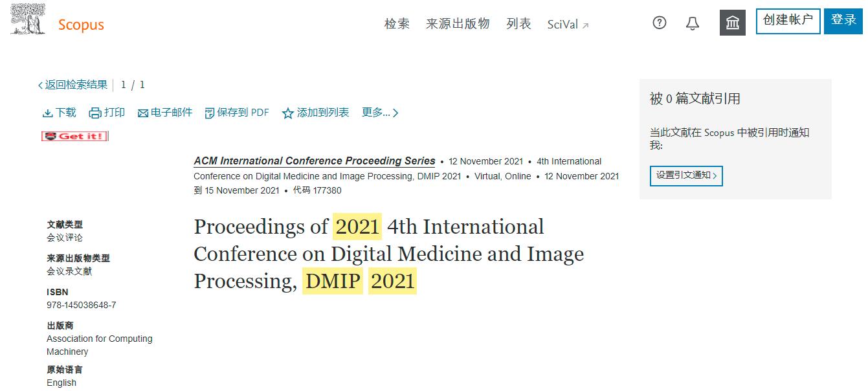Viewport: 868px width, 391px height.
Task: Click the 1 / 1 result counter
Action: pos(133,85)
